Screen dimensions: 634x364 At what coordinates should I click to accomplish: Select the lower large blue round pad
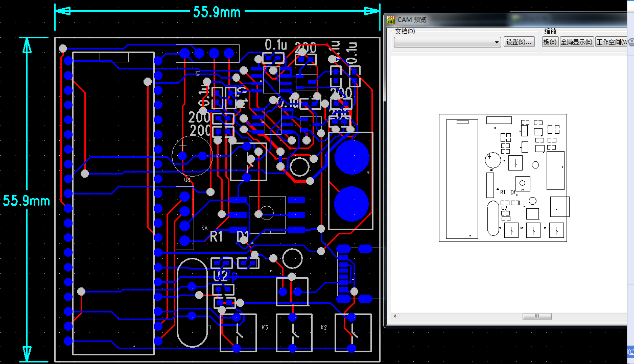coord(351,203)
